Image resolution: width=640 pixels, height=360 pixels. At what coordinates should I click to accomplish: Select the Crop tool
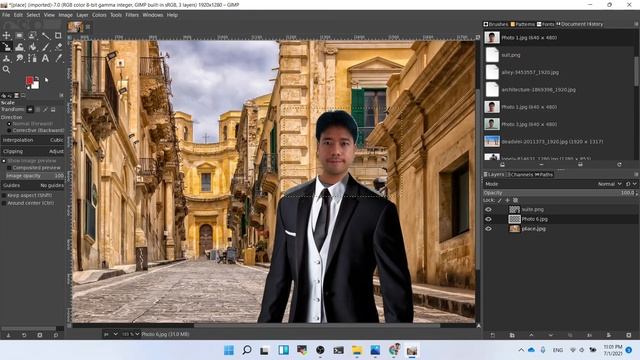click(58, 36)
